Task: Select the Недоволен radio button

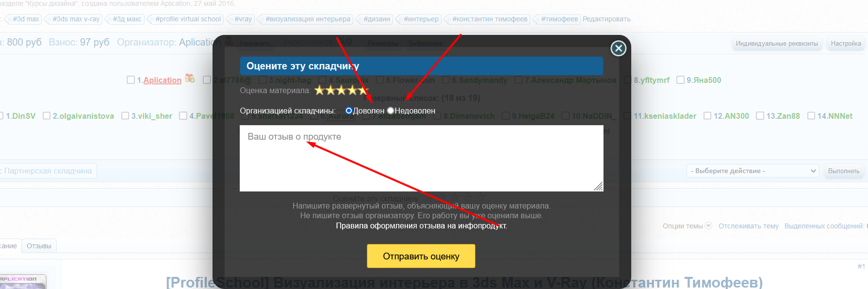Action: [390, 111]
